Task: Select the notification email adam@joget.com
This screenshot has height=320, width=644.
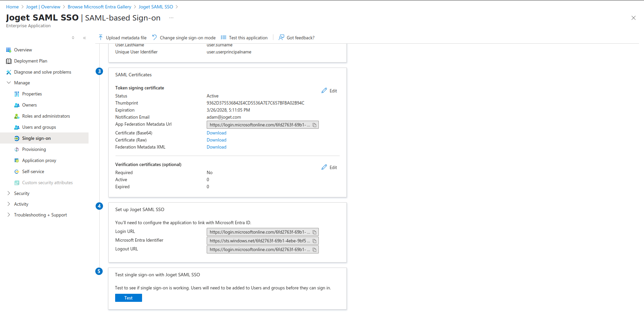Action: pyautogui.click(x=224, y=117)
